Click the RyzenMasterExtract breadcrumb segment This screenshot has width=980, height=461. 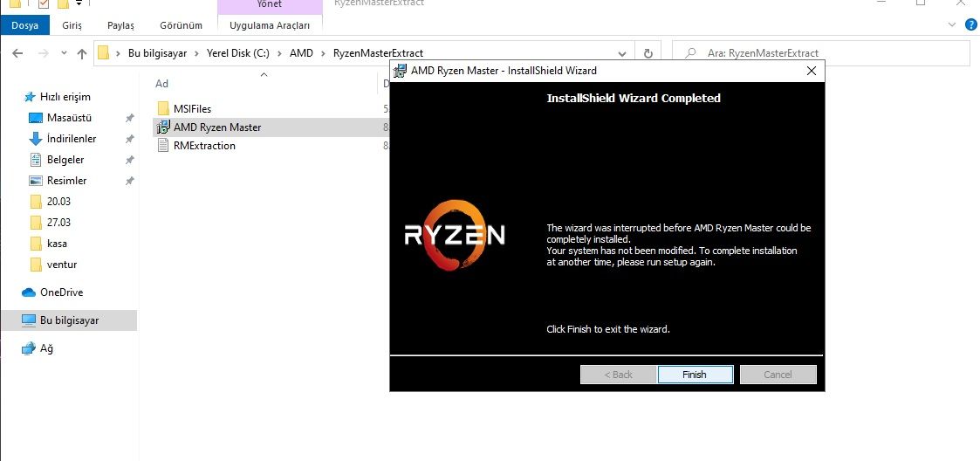(x=378, y=53)
